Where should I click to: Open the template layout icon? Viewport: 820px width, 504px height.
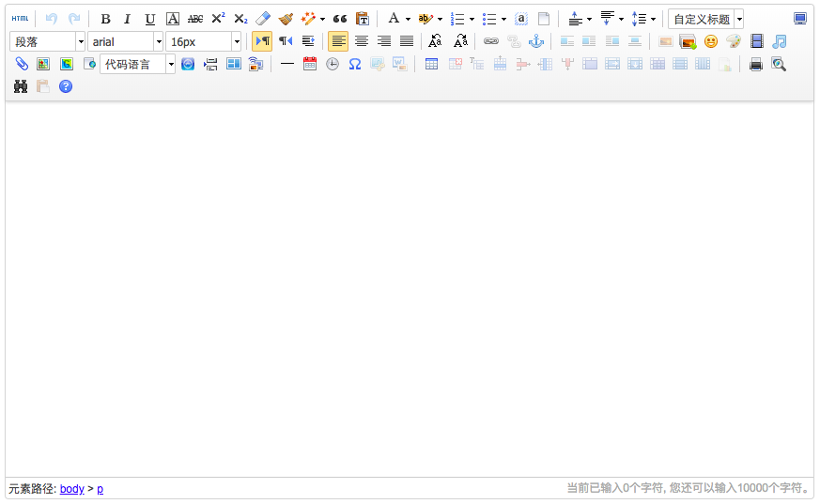233,64
